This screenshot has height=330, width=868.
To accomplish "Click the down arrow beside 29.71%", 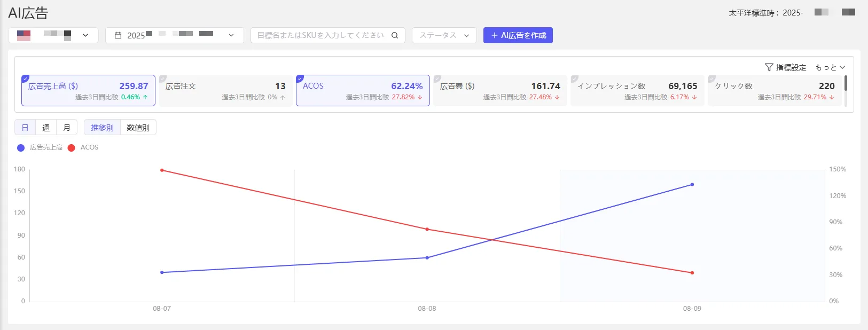I will [x=832, y=97].
